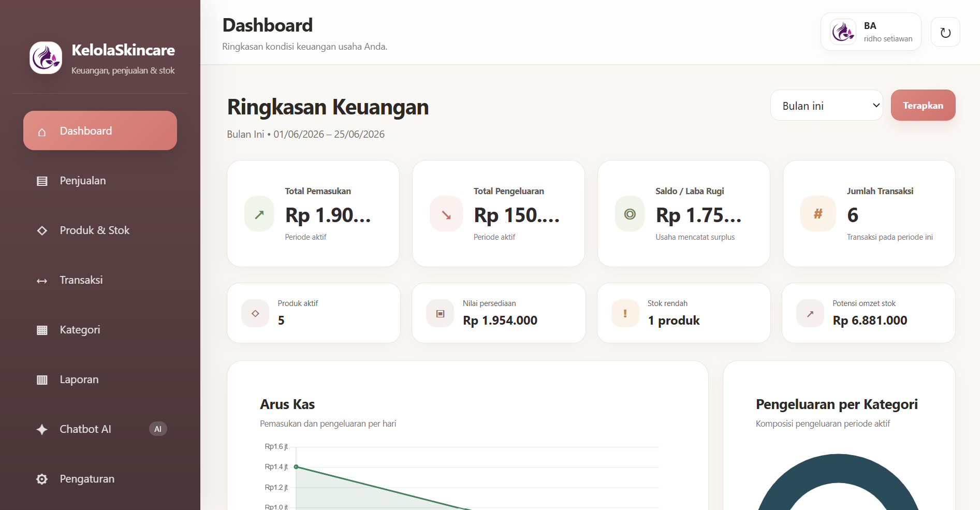
Task: Click the Produk & Stok diamond icon
Action: [x=42, y=230]
